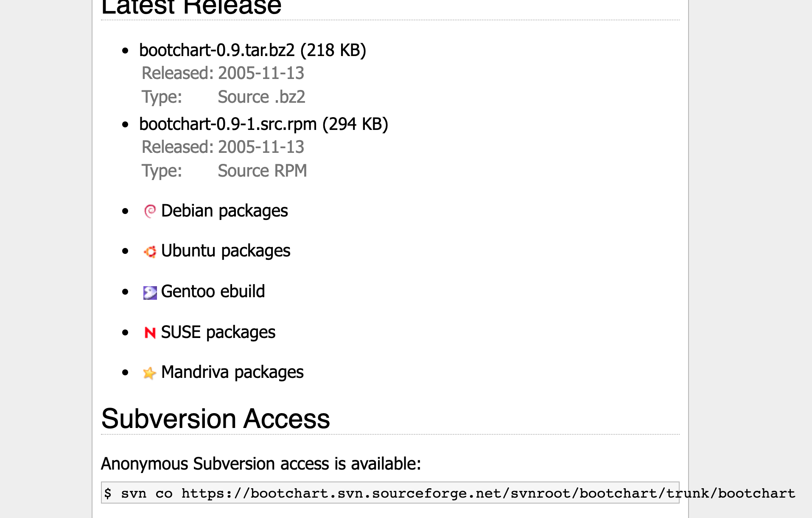Click the Subversion Access heading
Image resolution: width=812 pixels, height=518 pixels.
pos(216,419)
